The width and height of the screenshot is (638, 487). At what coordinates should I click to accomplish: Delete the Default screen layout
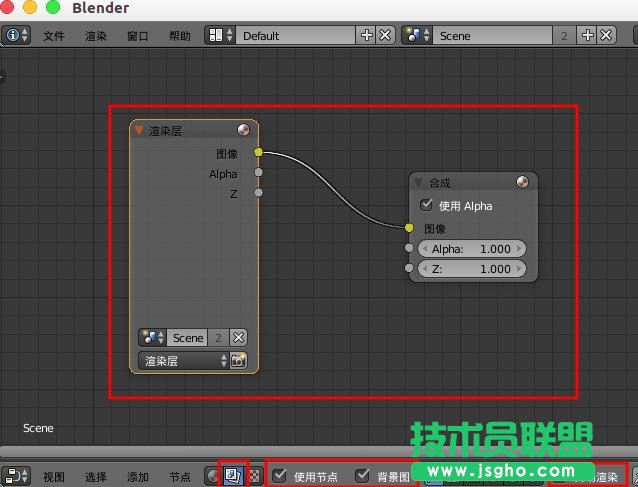pyautogui.click(x=385, y=35)
